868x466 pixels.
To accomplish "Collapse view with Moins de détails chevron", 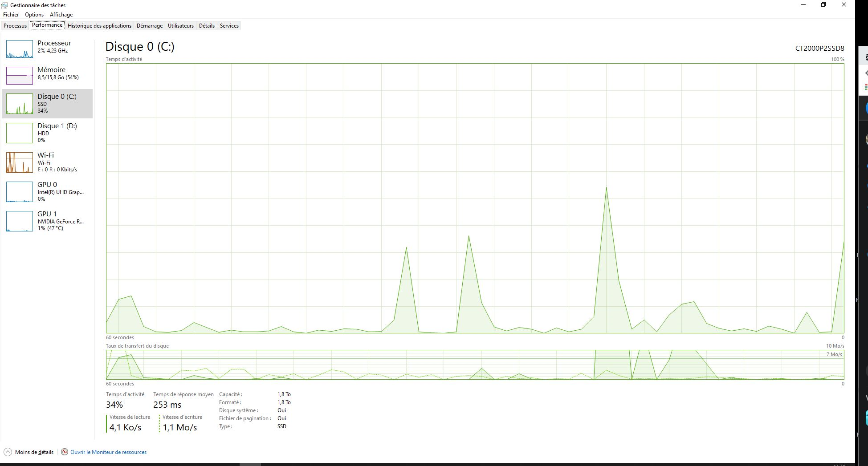I will [x=8, y=452].
